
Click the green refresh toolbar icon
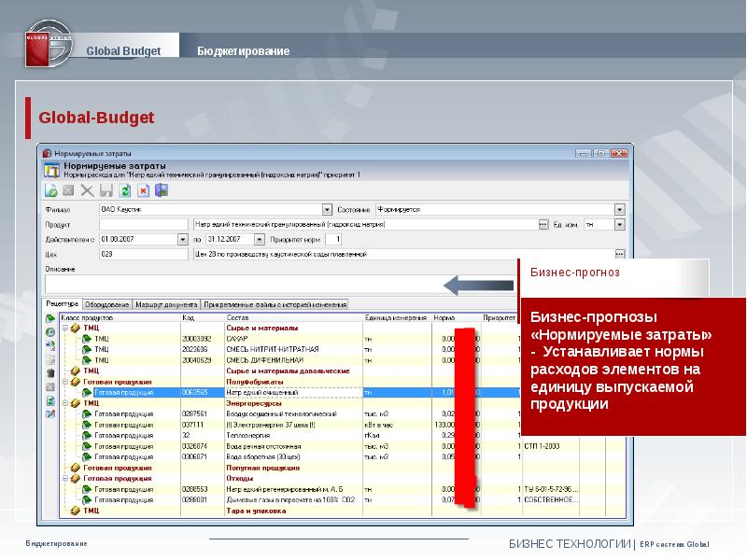click(x=124, y=190)
